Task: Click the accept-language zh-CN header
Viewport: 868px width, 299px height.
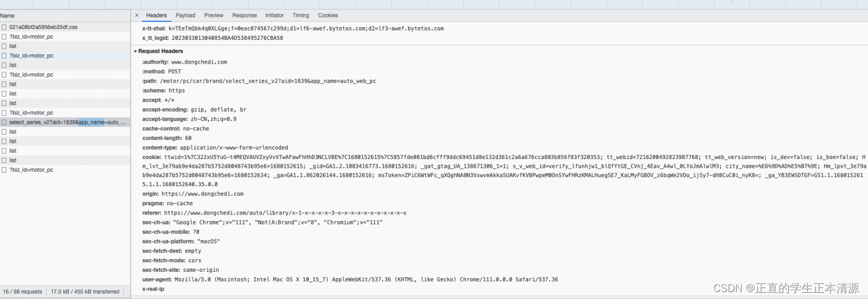Action: (189, 119)
